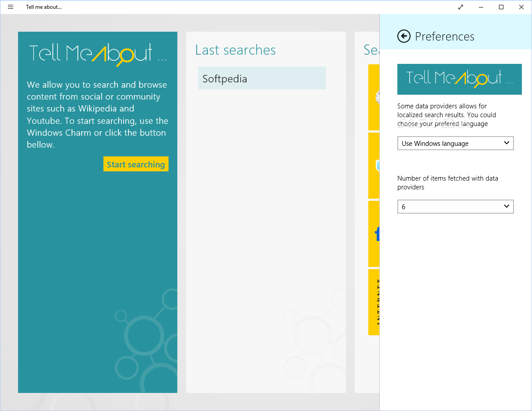Select the Internet provider tile

pyautogui.click(x=374, y=302)
